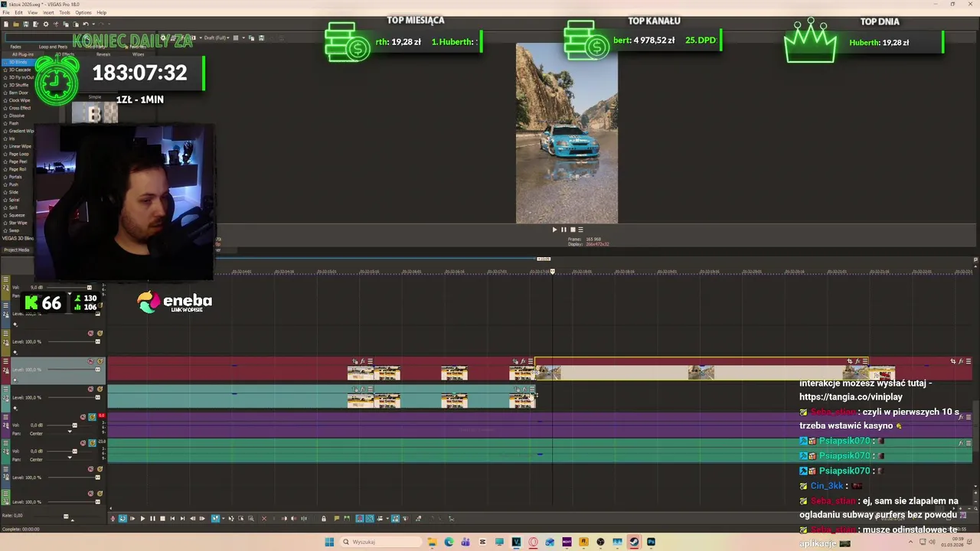Pause timeline playback in transport bar
The image size is (980, 551).
pyautogui.click(x=152, y=519)
